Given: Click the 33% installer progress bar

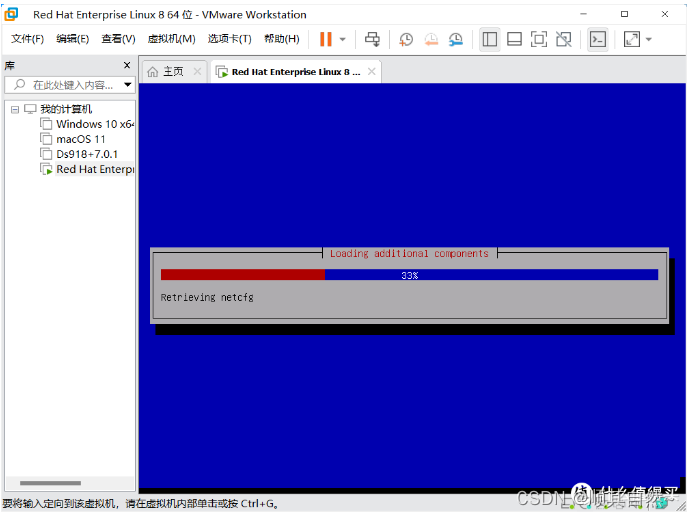Looking at the screenshot, I should click(409, 275).
